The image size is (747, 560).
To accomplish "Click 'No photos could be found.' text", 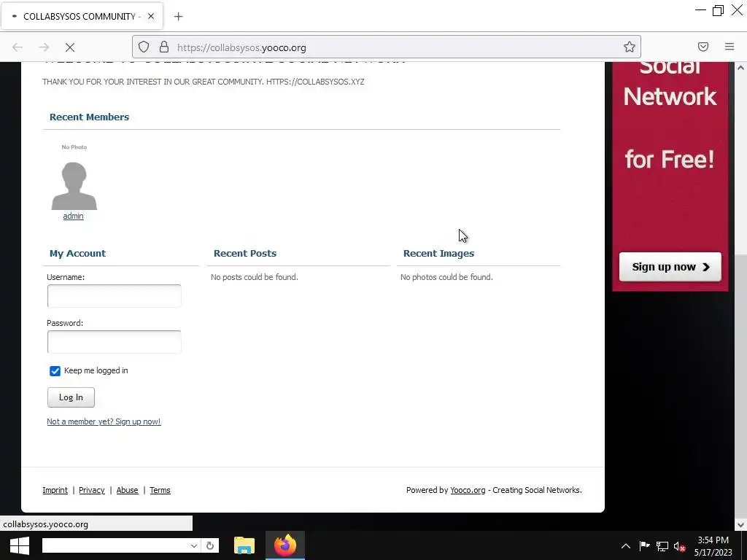I will point(446,277).
